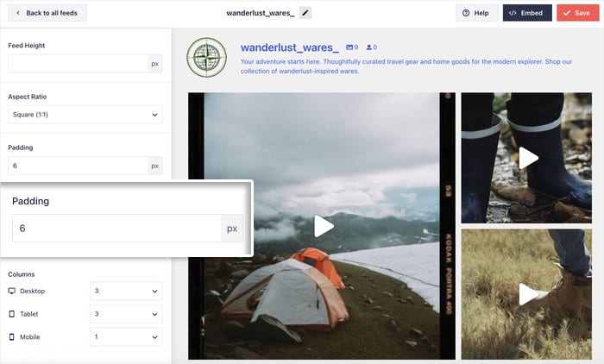This screenshot has width=604, height=364.
Task: Click the Embed button
Action: coord(527,13)
